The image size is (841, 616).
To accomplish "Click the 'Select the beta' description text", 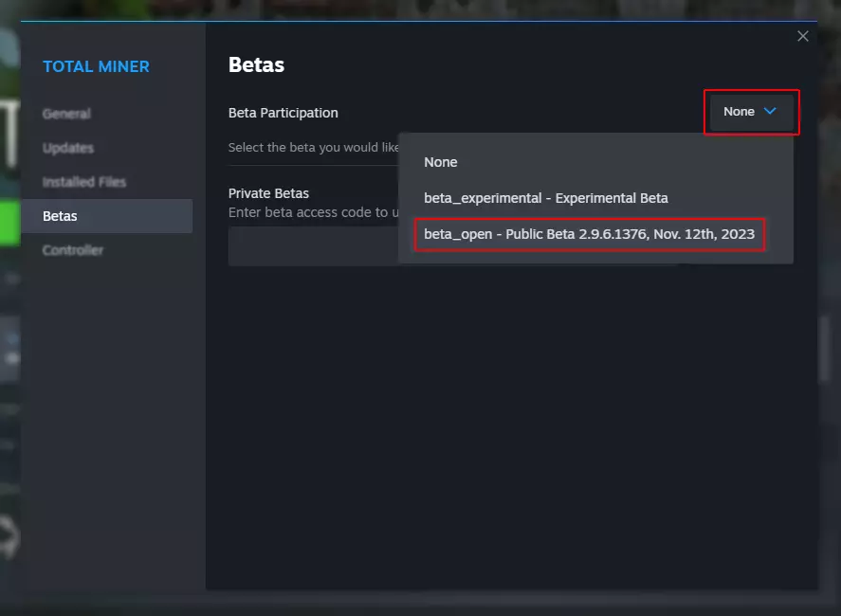I will pos(313,148).
